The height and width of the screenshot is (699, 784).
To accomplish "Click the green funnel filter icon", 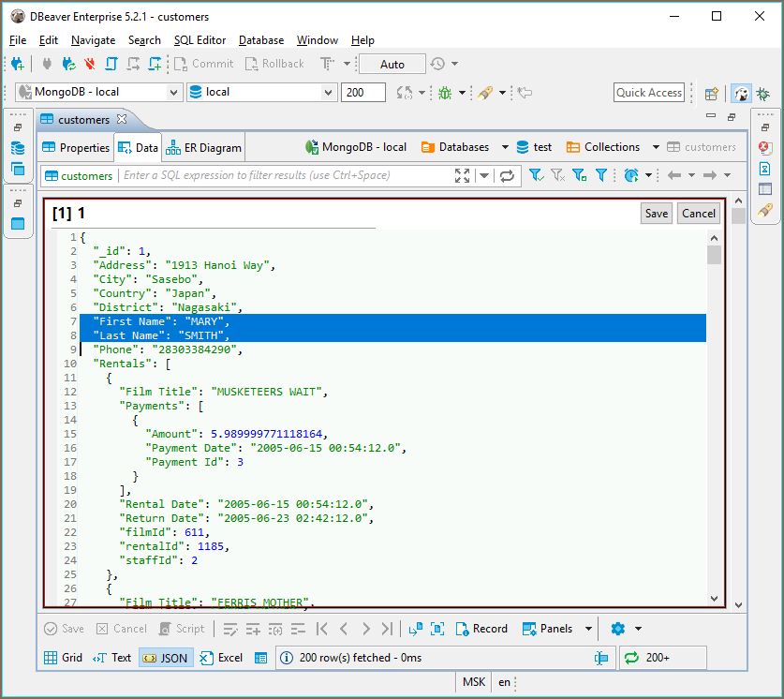I will [536, 175].
